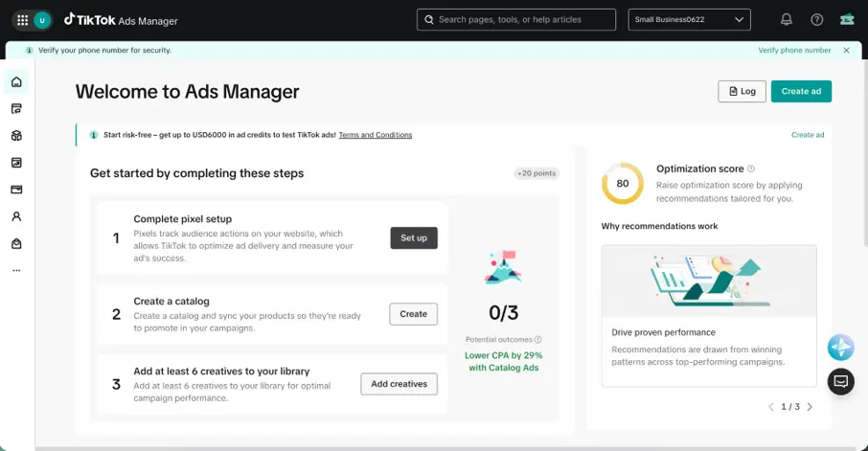Close the phone verification banner
Screen dimensions: 868x451
[846, 51]
